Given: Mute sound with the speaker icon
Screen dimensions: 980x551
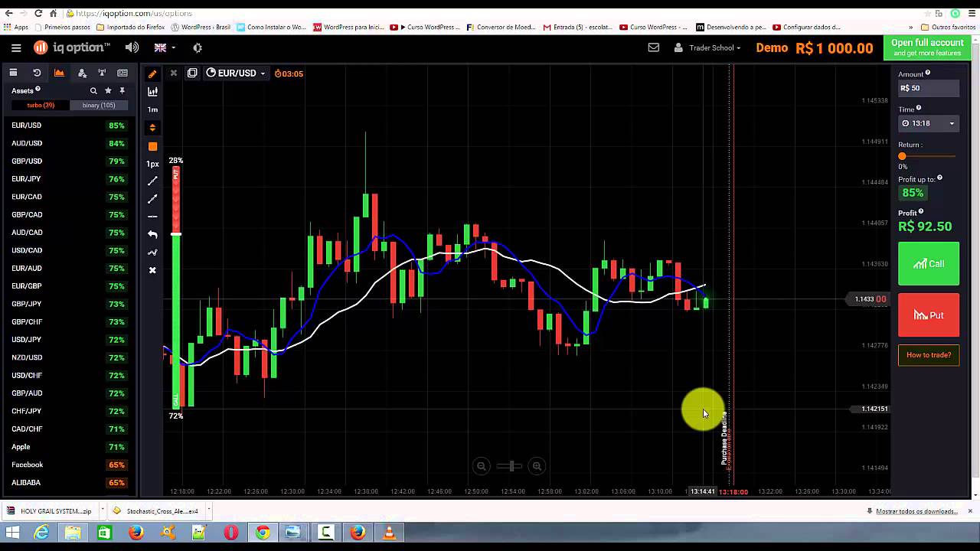Looking at the screenshot, I should [x=132, y=47].
